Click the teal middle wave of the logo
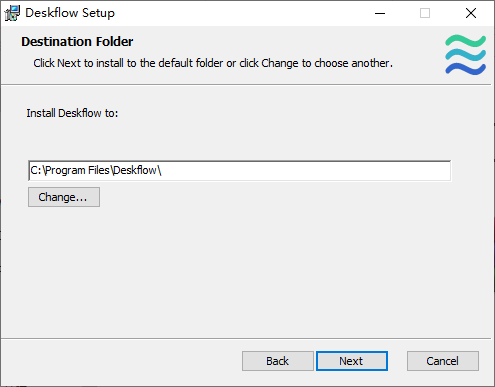This screenshot has width=495, height=387. 465,54
